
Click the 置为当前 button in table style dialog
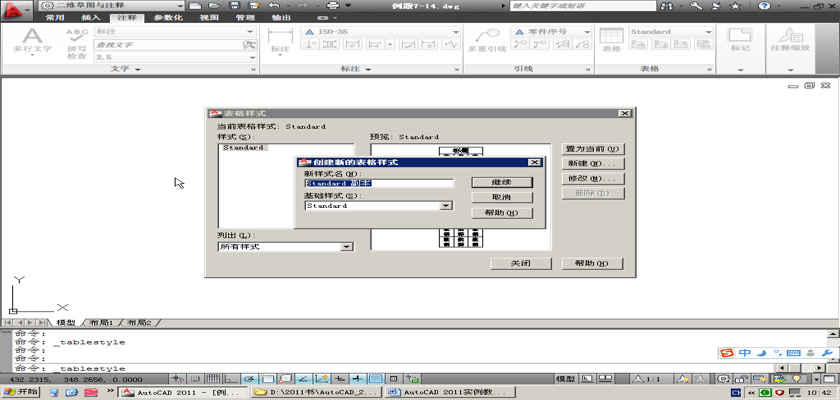[593, 148]
